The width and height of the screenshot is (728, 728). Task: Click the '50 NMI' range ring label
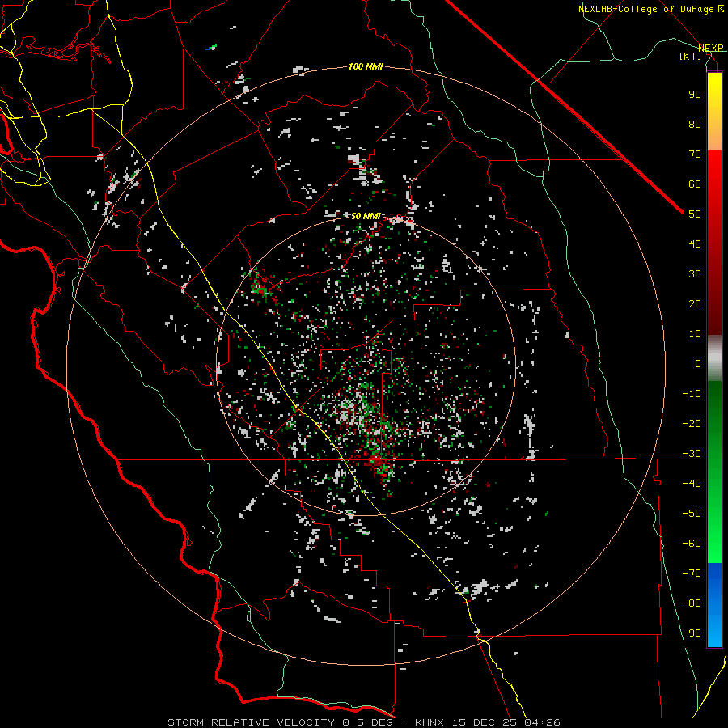pyautogui.click(x=366, y=216)
